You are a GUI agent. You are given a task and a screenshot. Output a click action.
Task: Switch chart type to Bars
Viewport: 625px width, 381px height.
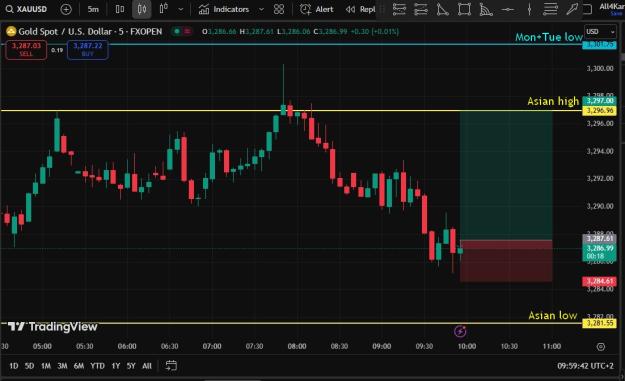120,9
